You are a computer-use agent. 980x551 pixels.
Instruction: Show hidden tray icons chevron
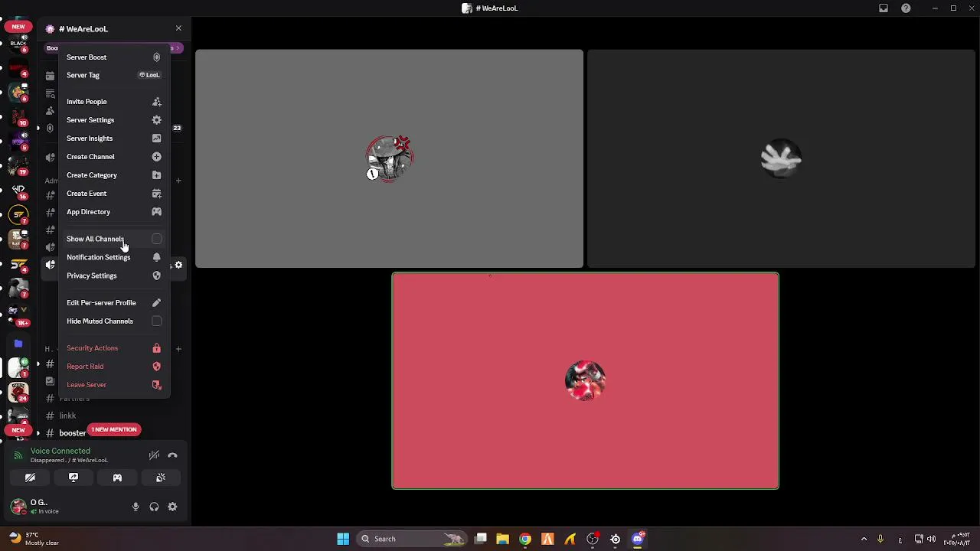point(864,539)
